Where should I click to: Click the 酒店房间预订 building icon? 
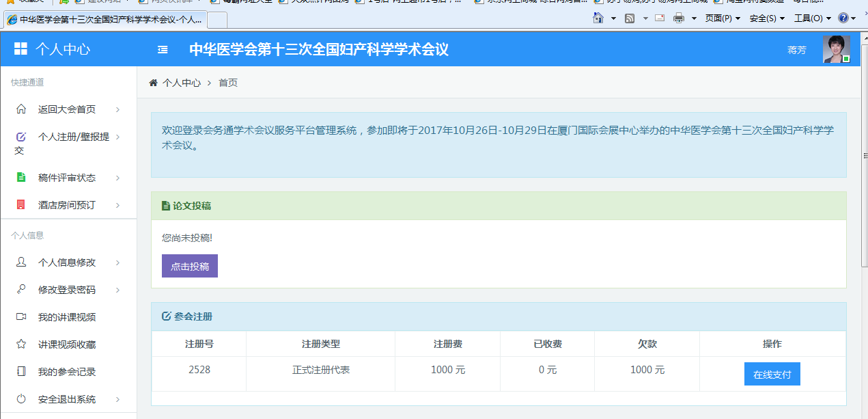(x=21, y=205)
